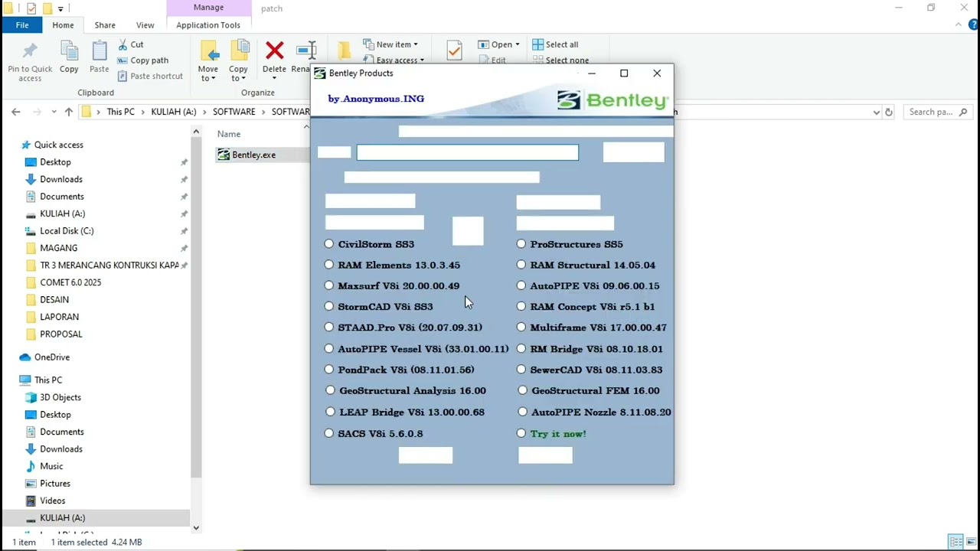The height and width of the screenshot is (551, 980).
Task: Switch to the Share ribbon tab
Action: pos(105,25)
